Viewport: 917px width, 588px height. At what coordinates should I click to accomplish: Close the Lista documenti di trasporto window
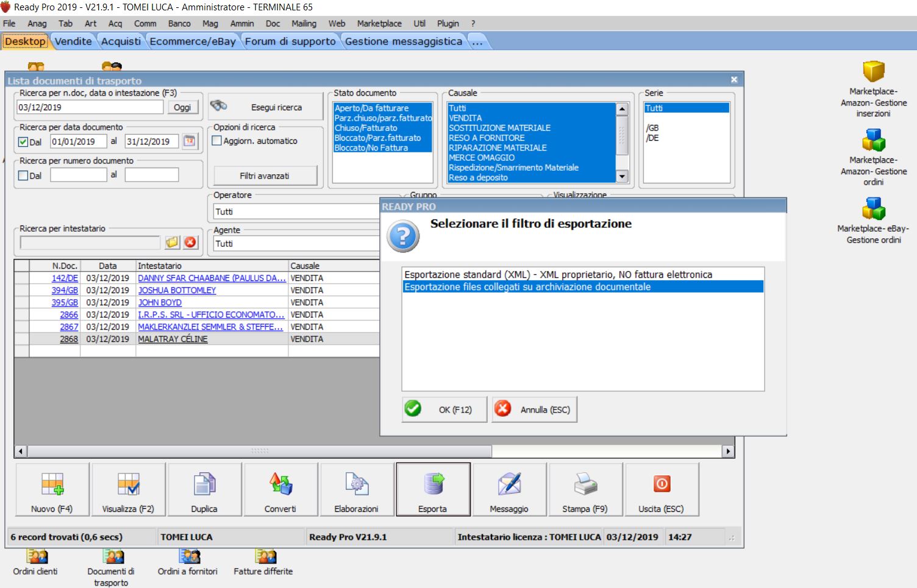[x=734, y=80]
